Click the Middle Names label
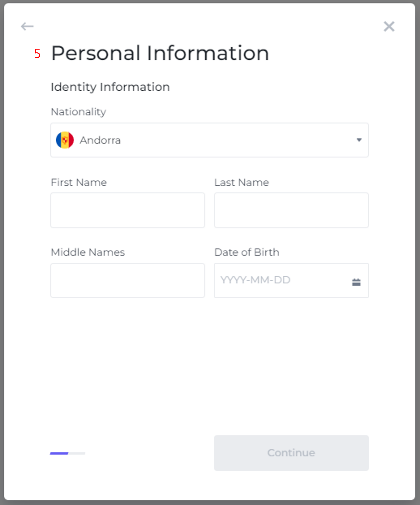The image size is (420, 505). (x=88, y=252)
